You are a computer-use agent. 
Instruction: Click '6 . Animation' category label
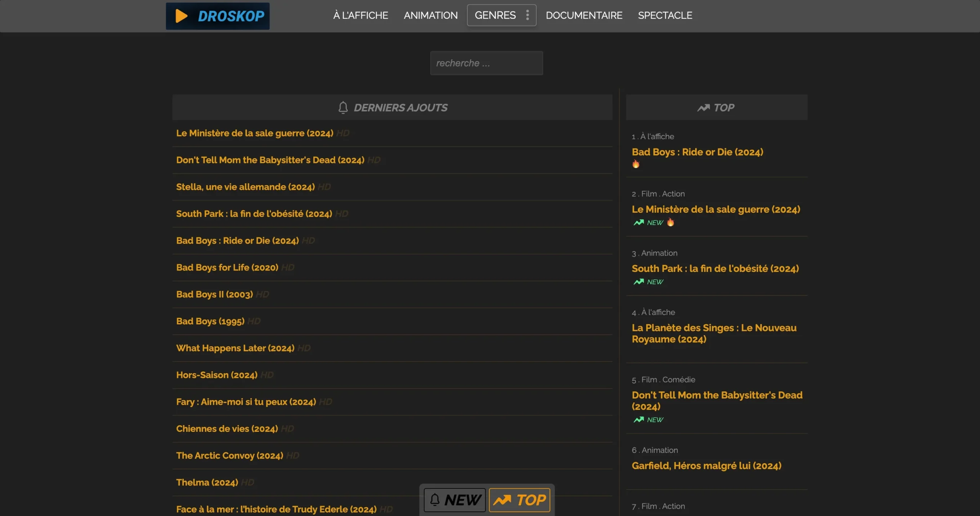coord(655,450)
